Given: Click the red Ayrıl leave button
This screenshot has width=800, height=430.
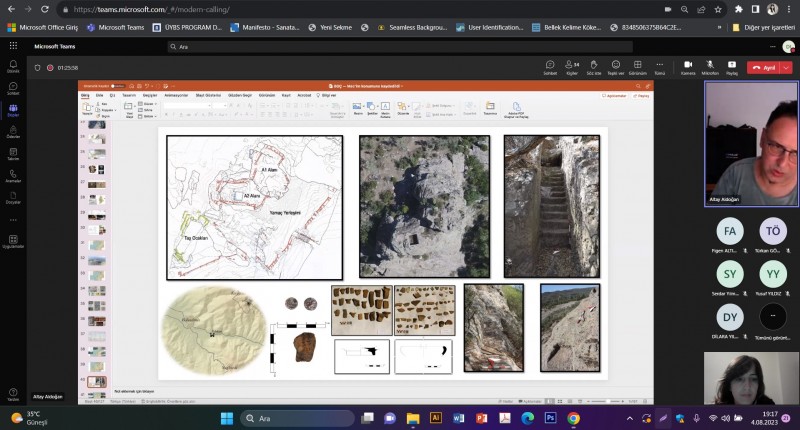Looking at the screenshot, I should pyautogui.click(x=764, y=67).
